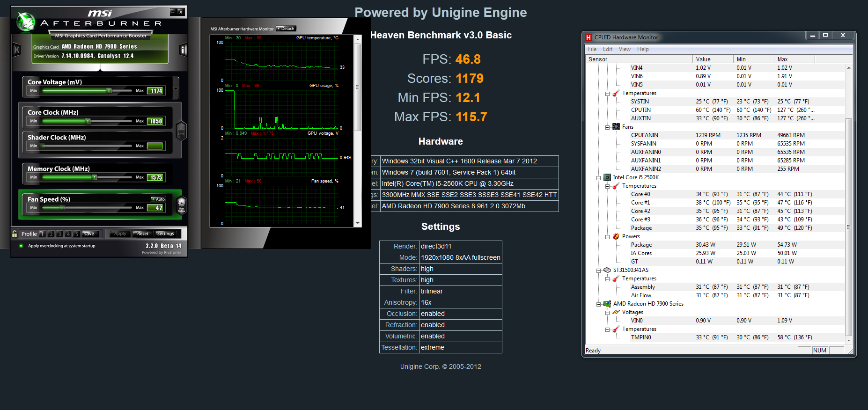Collapse the AMD Radeon HD 7900 Series node
868x410 pixels.
pyautogui.click(x=598, y=304)
